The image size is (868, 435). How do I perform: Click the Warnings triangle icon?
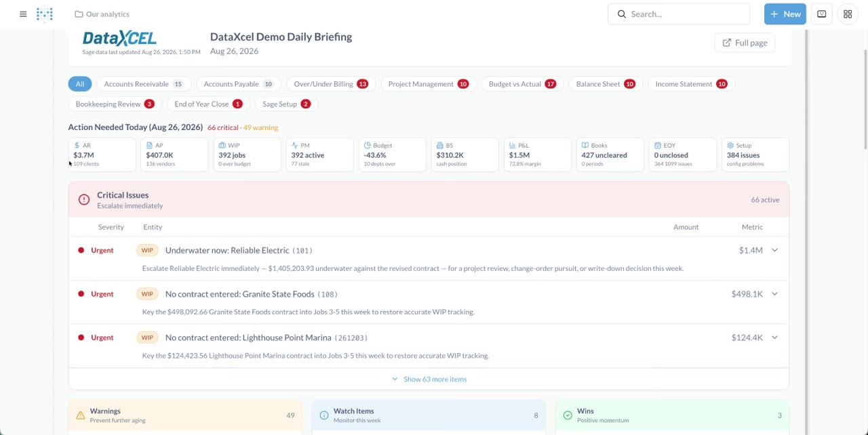(80, 415)
